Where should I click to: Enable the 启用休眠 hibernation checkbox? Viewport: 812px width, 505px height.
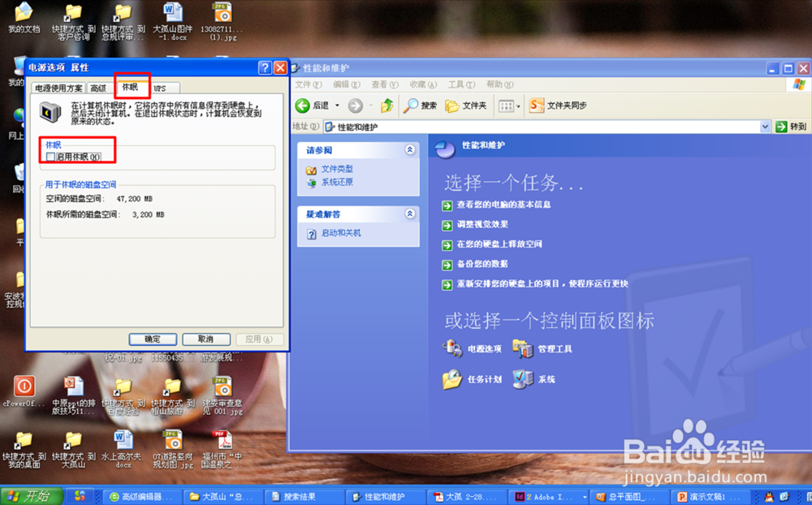point(50,157)
